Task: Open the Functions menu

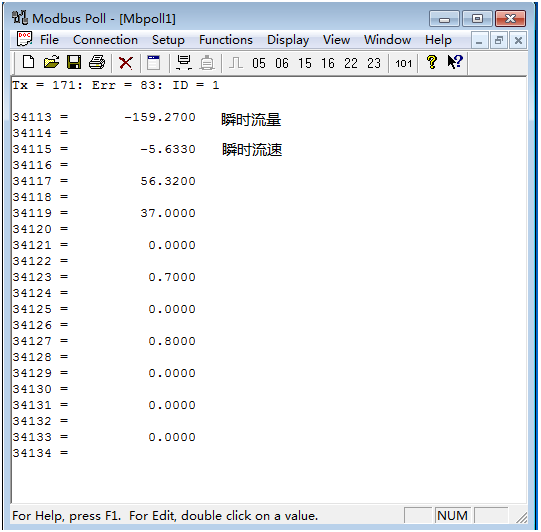Action: point(226,40)
